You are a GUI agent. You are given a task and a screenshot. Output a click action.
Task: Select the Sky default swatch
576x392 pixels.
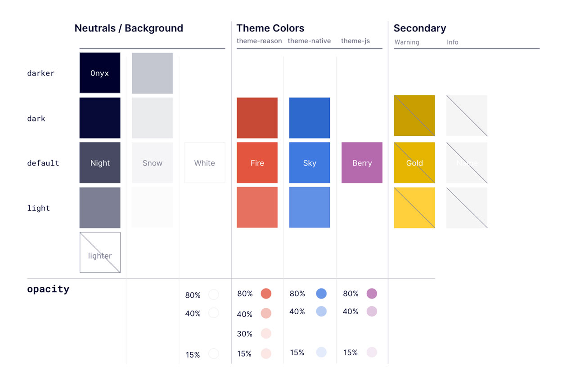coord(310,163)
